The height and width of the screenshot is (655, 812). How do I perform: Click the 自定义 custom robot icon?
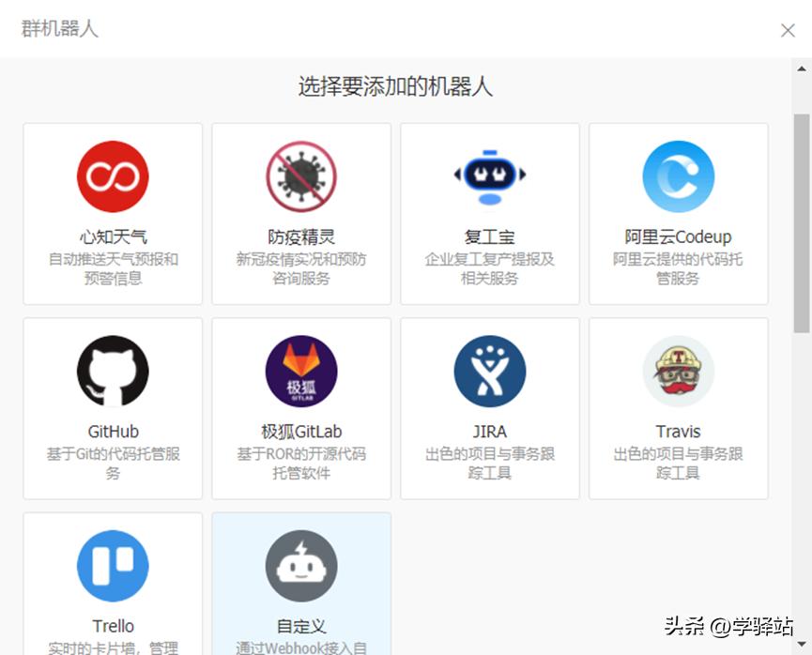300,564
